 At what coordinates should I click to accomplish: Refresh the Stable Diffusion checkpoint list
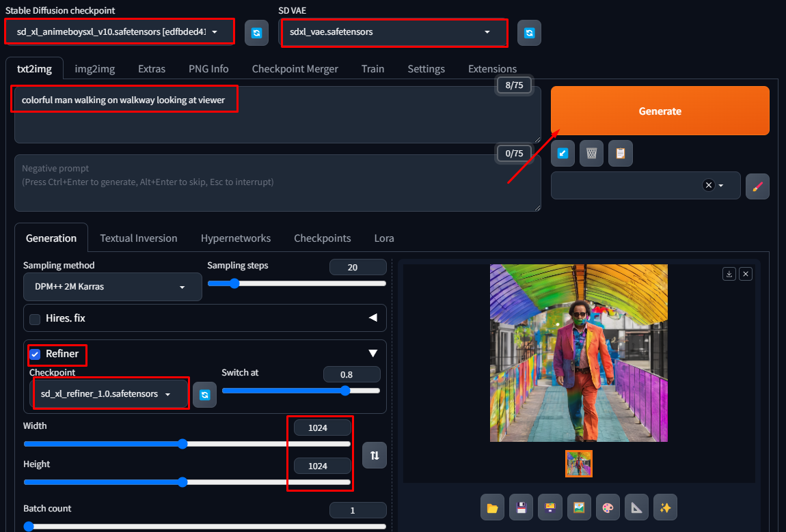[256, 33]
